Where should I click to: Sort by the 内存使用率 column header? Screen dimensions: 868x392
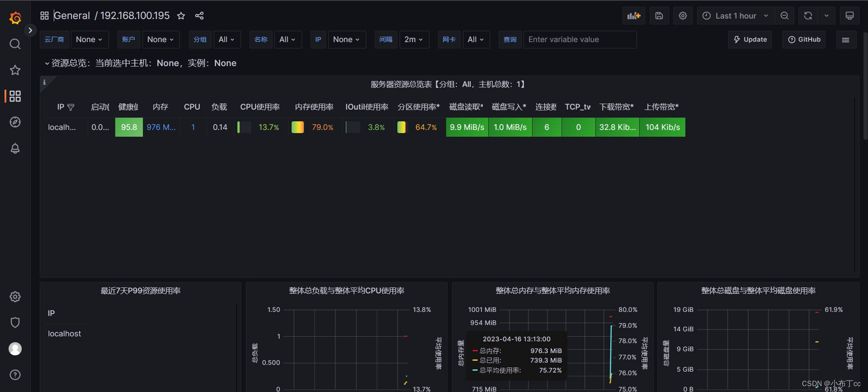pyautogui.click(x=314, y=107)
